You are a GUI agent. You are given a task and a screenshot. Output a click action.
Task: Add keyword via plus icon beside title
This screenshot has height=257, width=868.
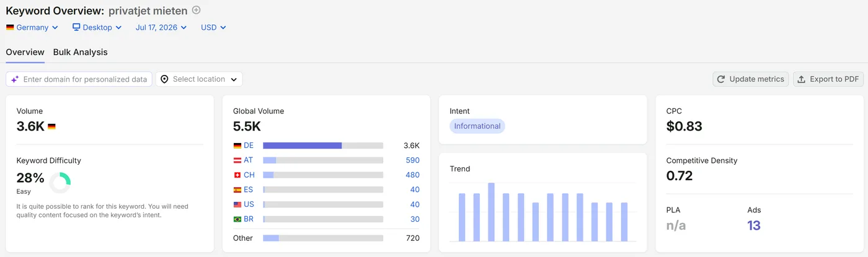pos(197,10)
